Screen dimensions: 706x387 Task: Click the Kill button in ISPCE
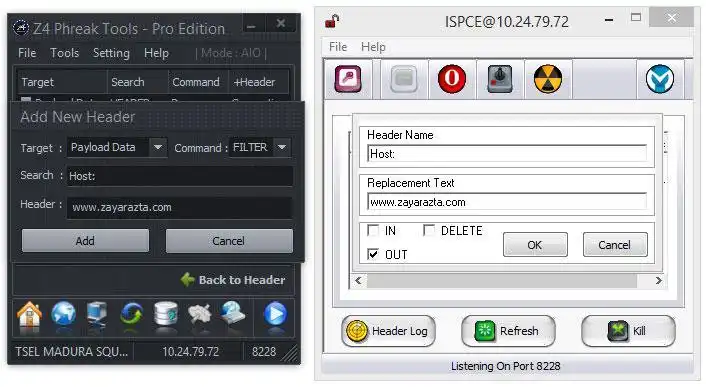(629, 331)
